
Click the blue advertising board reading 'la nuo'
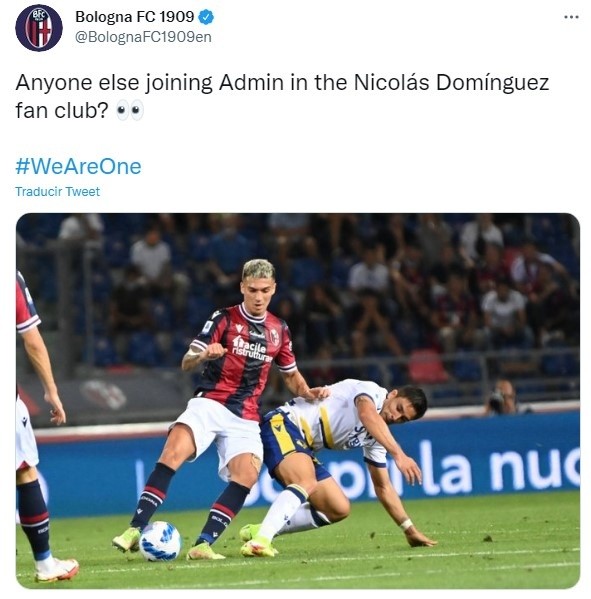point(497,464)
